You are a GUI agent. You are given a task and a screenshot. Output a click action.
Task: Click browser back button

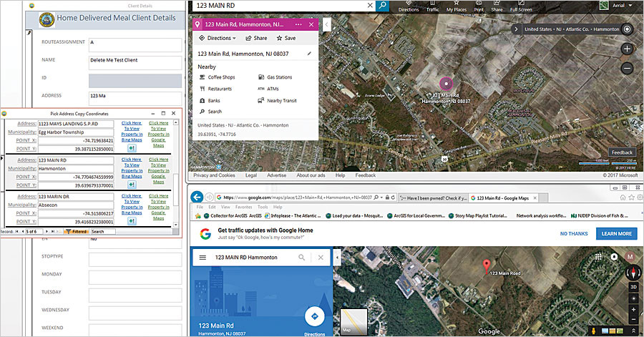point(197,197)
